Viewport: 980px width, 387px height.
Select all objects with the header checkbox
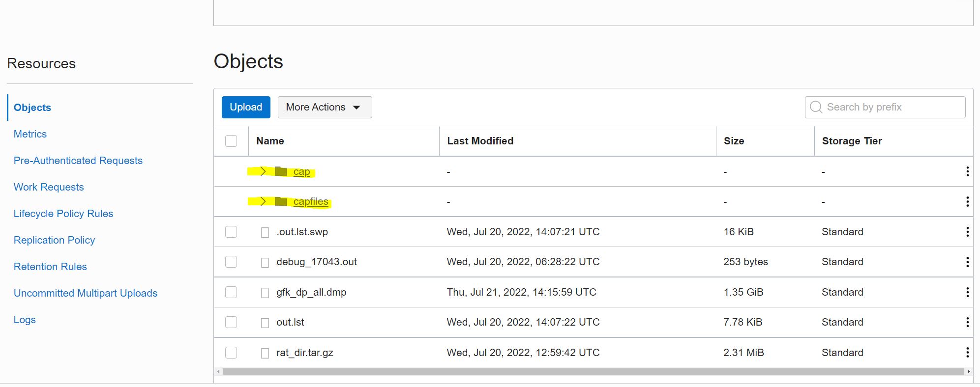(x=231, y=141)
